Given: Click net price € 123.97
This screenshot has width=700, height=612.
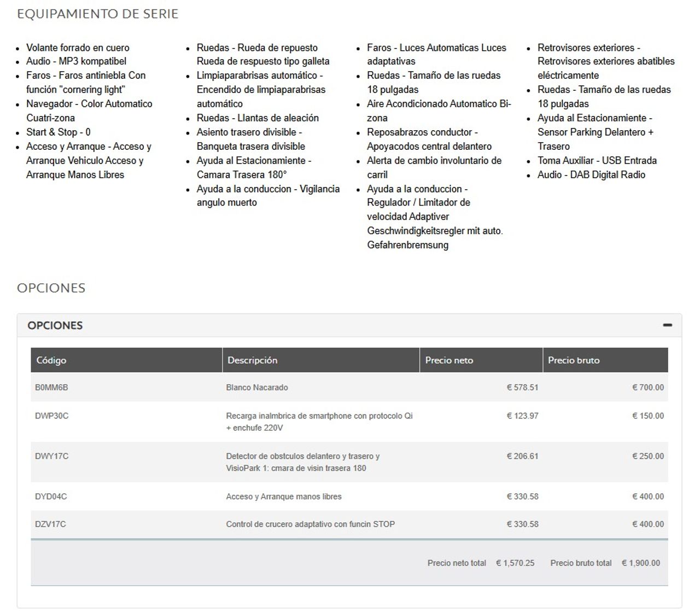Looking at the screenshot, I should pyautogui.click(x=522, y=416).
